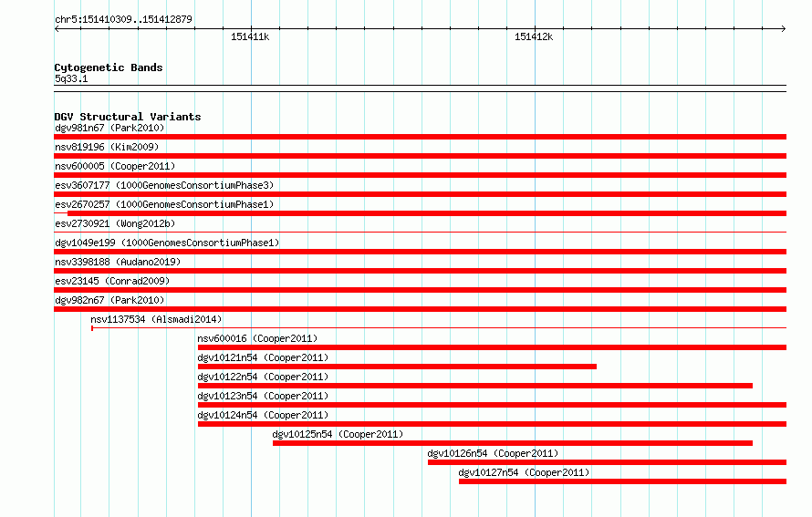Viewport: 812px width, 517px height.
Task: Open variant esv23145 (Conrad2009) label
Action: click(x=112, y=281)
